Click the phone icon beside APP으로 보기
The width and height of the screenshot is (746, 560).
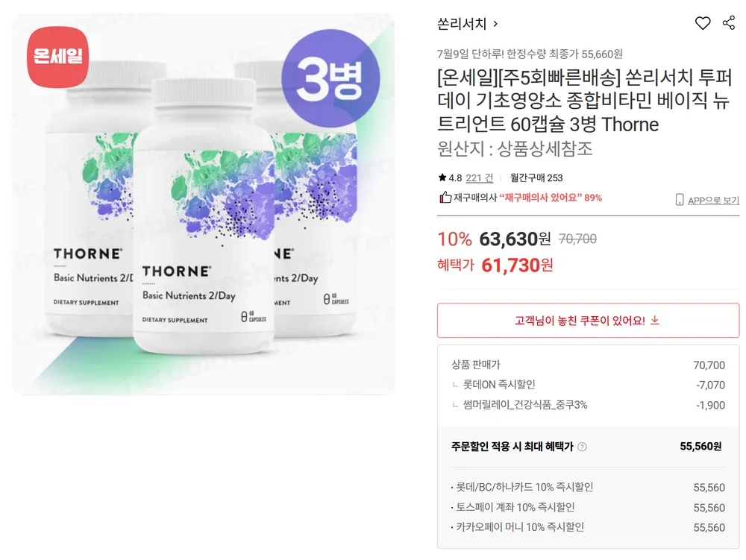coord(680,200)
